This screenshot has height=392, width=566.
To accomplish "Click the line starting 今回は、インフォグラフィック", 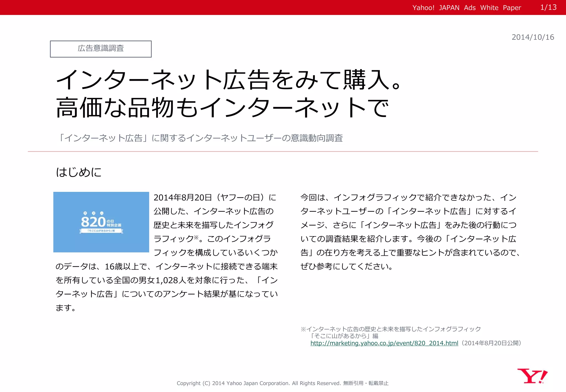I will coord(408,197).
